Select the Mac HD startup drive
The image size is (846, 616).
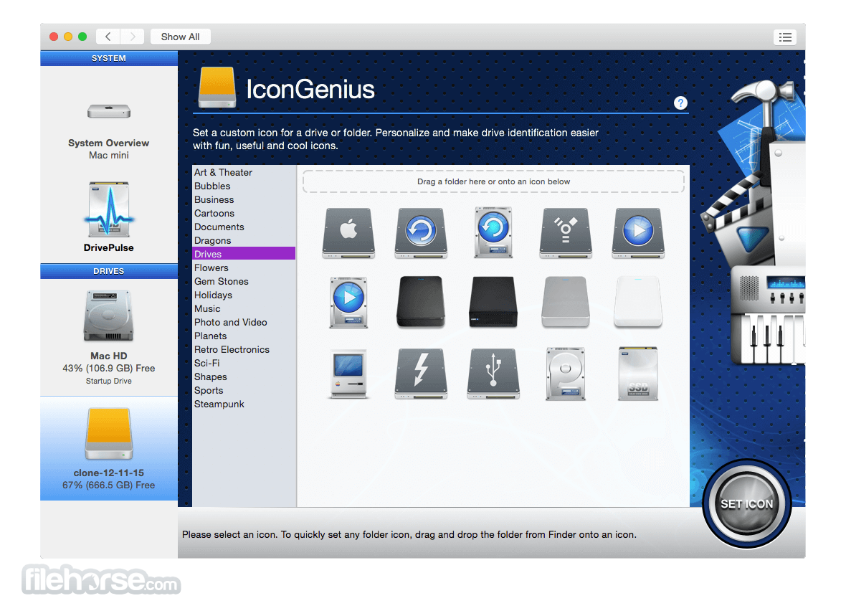(x=108, y=338)
